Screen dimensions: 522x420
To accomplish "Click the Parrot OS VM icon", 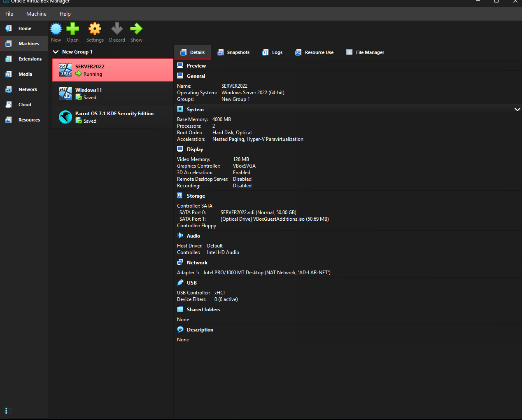I will (x=65, y=117).
